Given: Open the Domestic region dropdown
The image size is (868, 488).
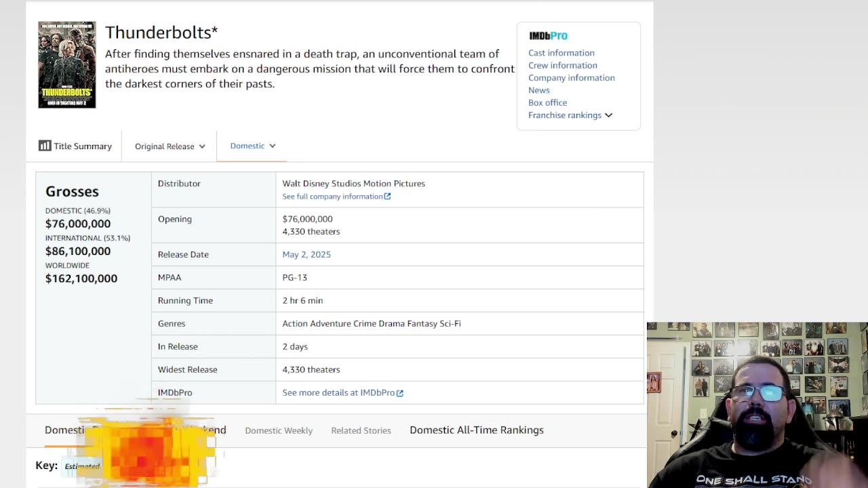Looking at the screenshot, I should 253,146.
